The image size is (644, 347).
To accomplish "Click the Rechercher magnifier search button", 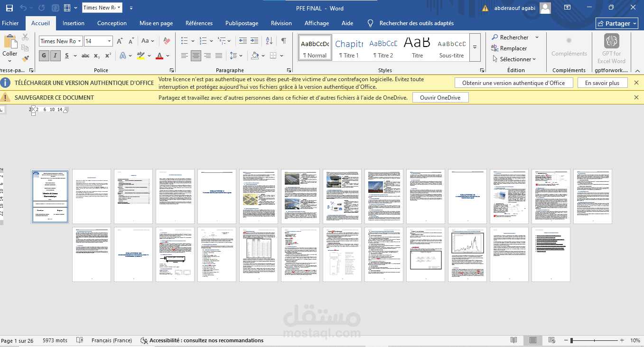I will coord(510,38).
